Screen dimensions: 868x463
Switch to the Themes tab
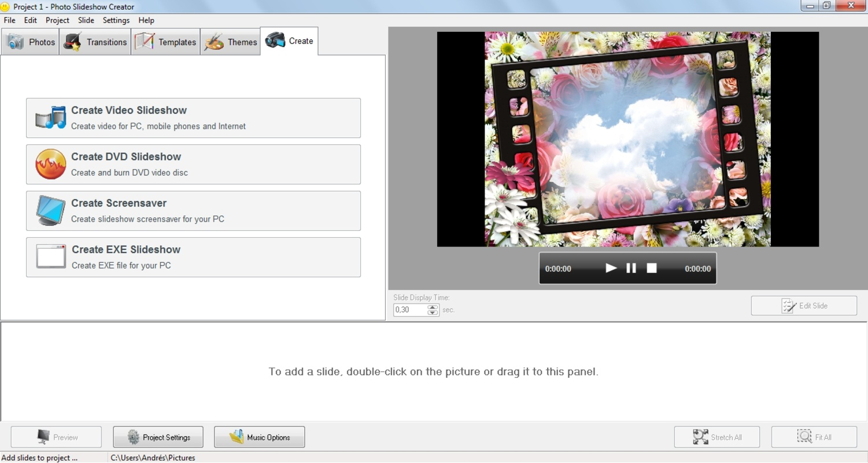(231, 42)
